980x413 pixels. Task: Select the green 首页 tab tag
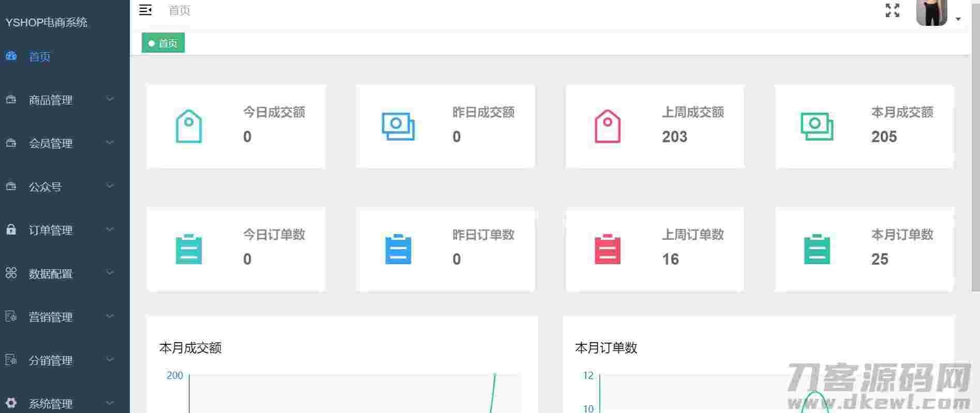163,43
